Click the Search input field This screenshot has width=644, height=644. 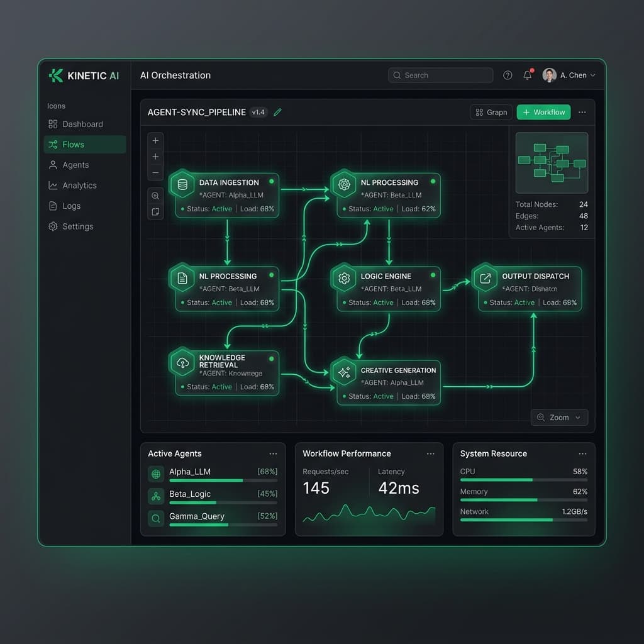[440, 75]
